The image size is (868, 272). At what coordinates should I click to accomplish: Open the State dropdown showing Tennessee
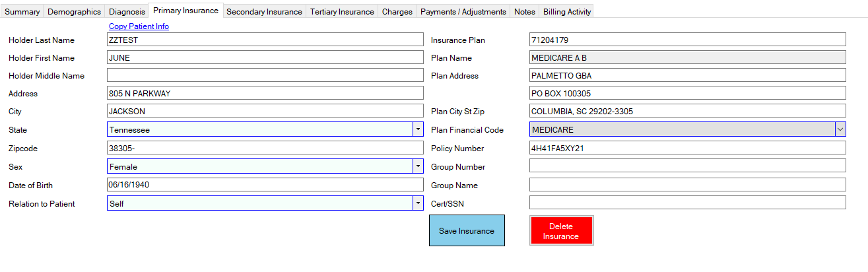(x=417, y=130)
